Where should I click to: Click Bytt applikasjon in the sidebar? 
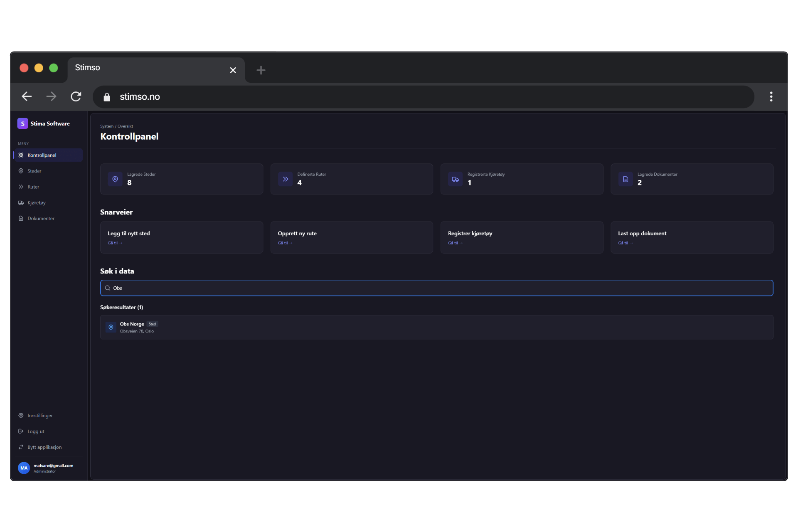point(44,447)
